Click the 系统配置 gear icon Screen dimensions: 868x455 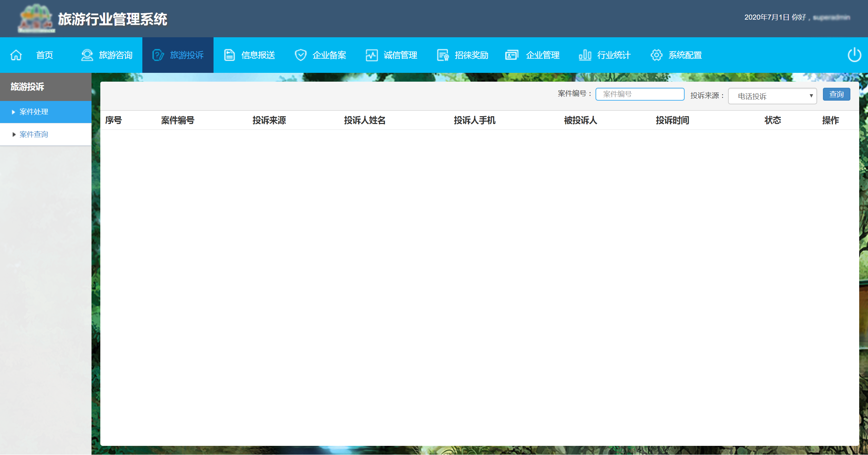(657, 55)
